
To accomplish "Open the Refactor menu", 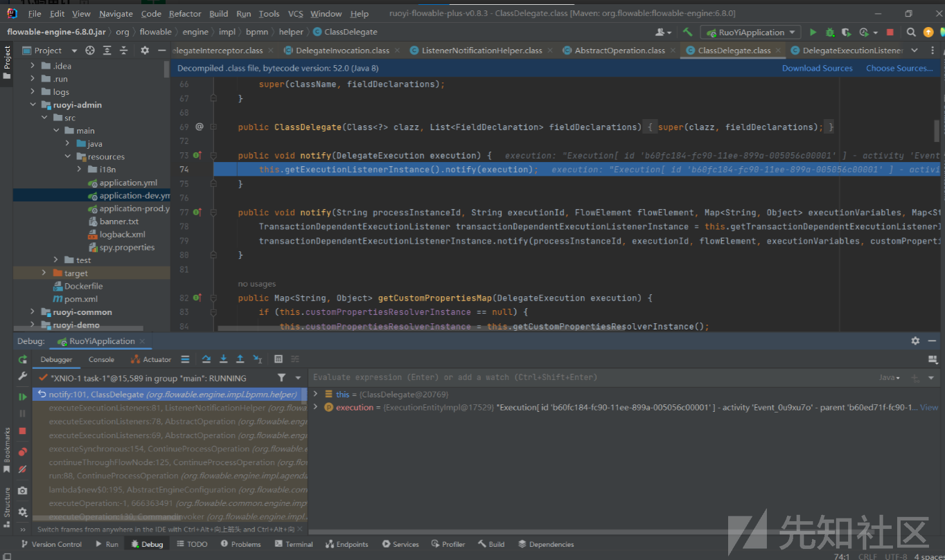I will coord(185,14).
